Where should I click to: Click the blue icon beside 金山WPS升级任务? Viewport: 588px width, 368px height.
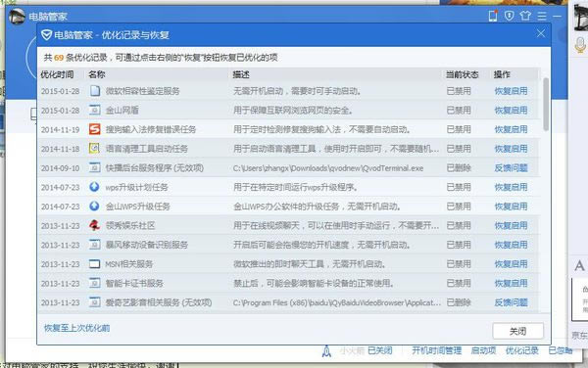[x=94, y=206]
